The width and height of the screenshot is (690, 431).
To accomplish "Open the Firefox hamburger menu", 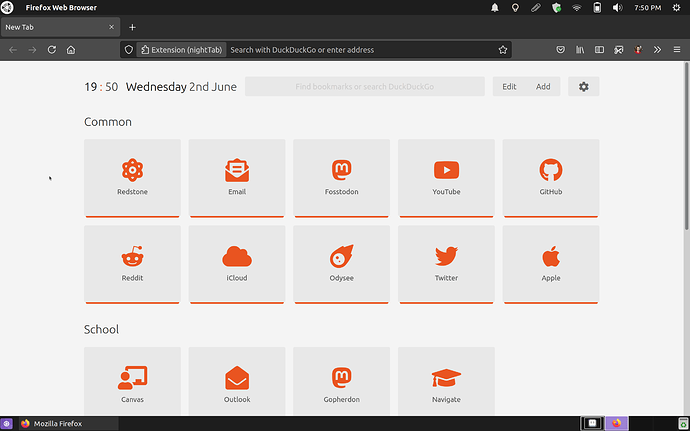I will [x=677, y=50].
